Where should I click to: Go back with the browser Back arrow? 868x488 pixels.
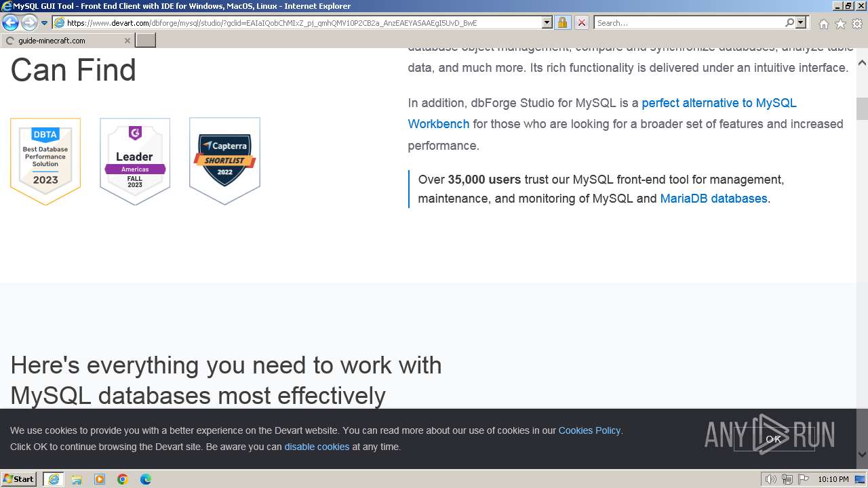coord(10,23)
